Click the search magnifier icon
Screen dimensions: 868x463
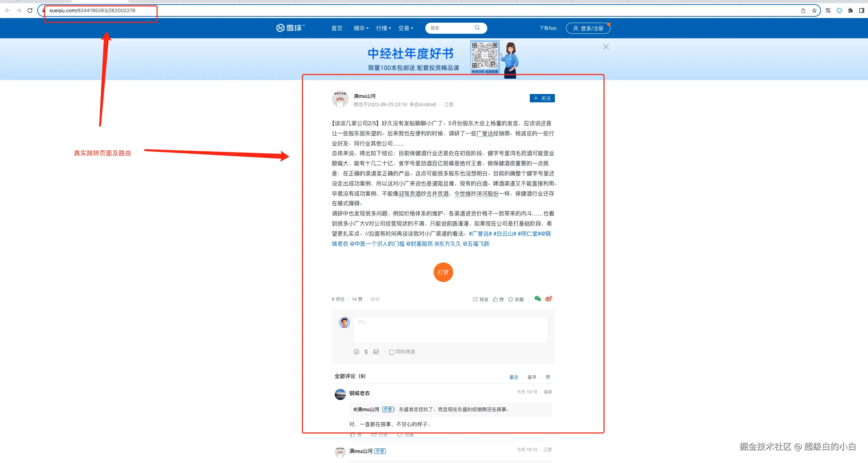(477, 28)
